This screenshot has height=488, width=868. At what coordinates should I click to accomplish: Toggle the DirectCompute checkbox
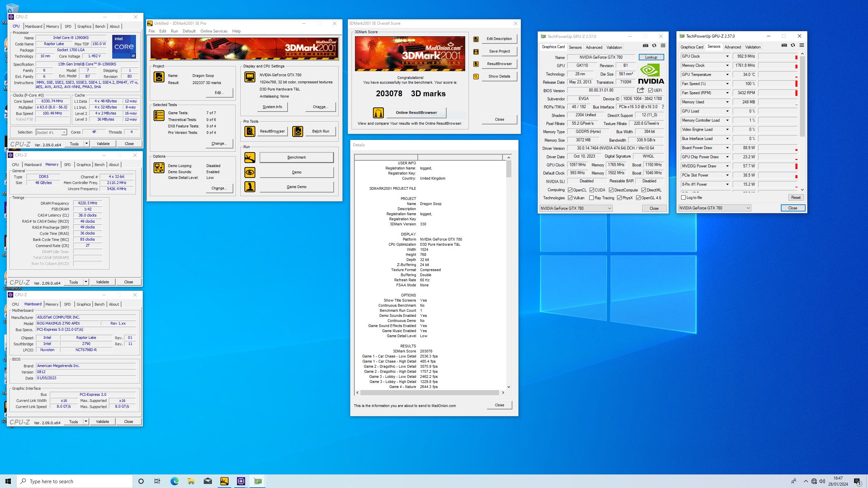[x=611, y=190]
